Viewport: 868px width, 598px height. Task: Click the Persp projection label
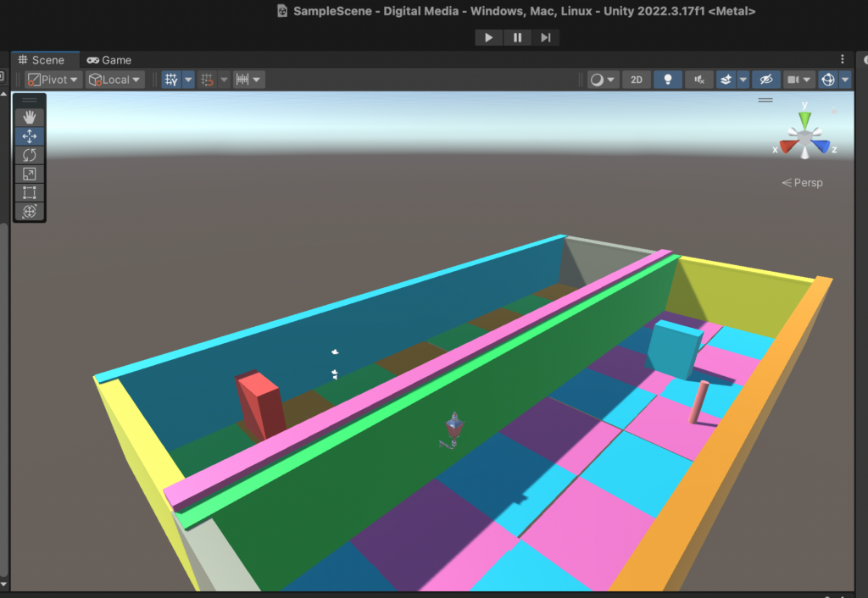coord(803,183)
